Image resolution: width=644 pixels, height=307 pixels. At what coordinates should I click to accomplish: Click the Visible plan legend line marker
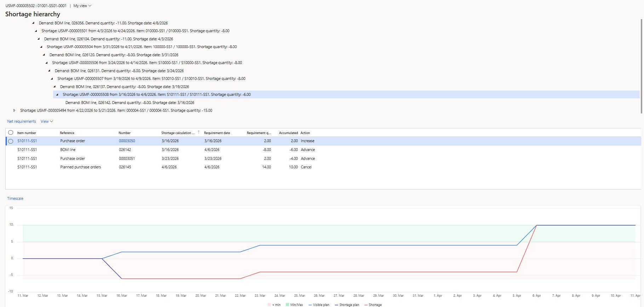310,305
